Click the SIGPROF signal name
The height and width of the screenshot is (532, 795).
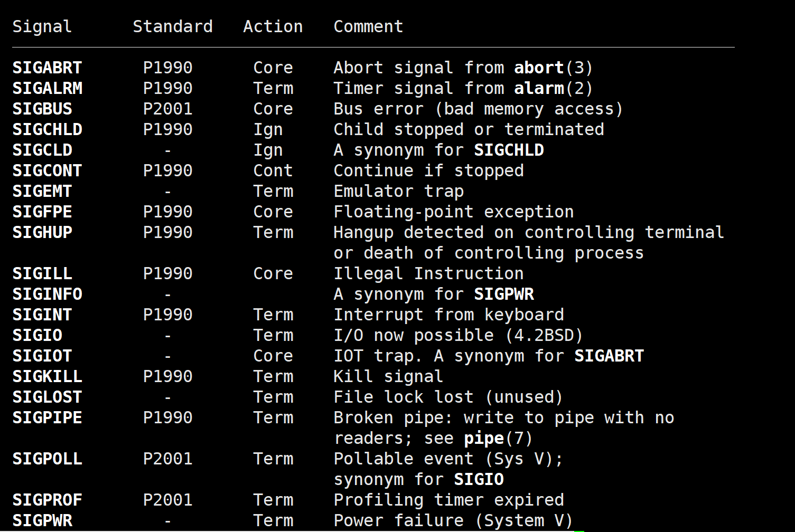click(47, 500)
